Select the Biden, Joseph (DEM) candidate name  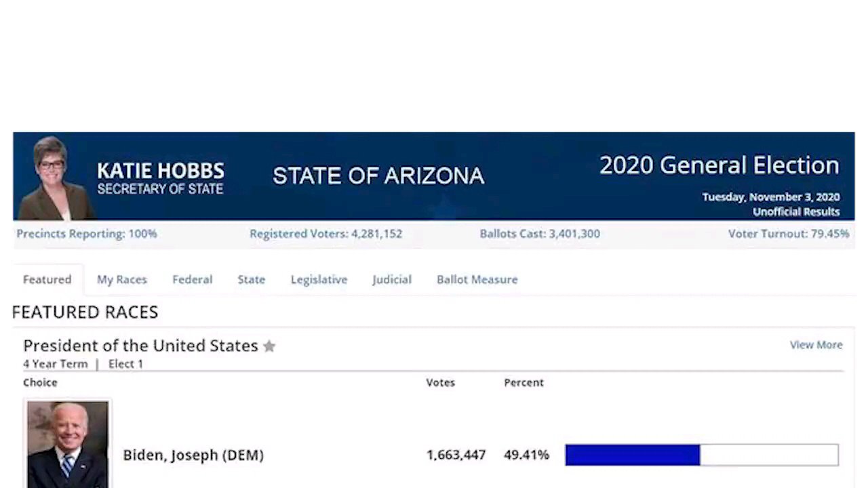[193, 455]
